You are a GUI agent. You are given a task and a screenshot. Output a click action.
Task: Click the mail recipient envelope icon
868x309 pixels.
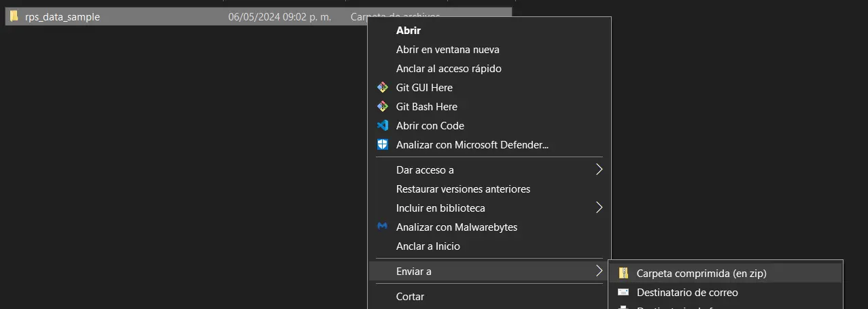pyautogui.click(x=623, y=293)
